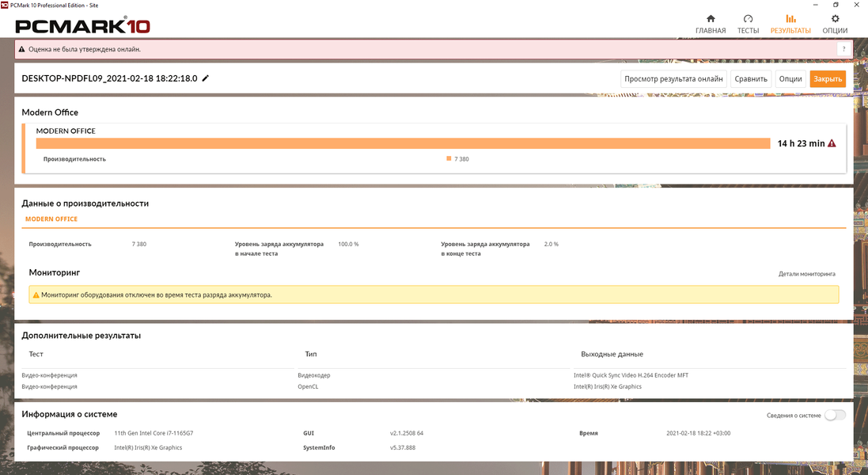Click the PCMark 10 logo
This screenshot has height=475, width=868.
click(x=82, y=25)
